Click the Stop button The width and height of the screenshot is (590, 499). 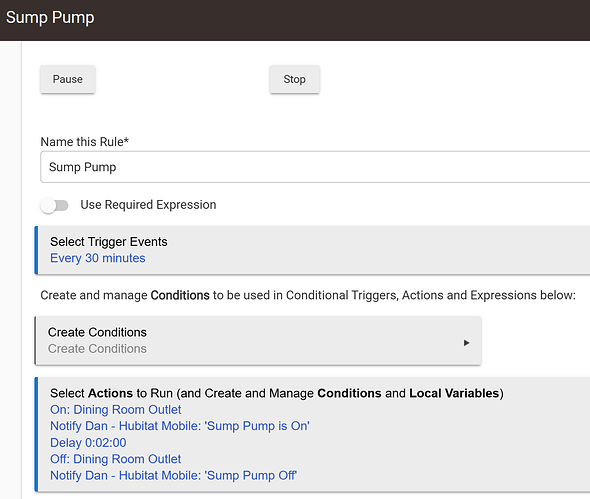(x=295, y=79)
